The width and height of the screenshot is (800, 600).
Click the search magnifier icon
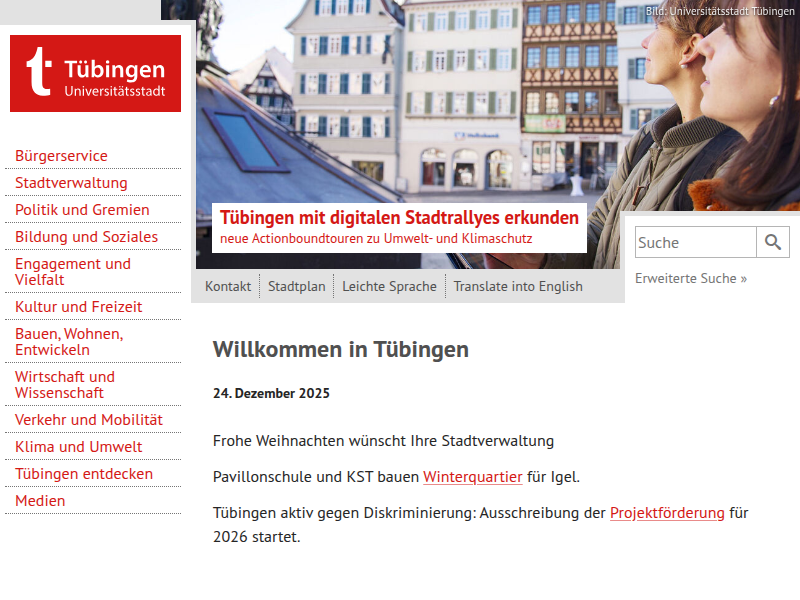point(773,241)
